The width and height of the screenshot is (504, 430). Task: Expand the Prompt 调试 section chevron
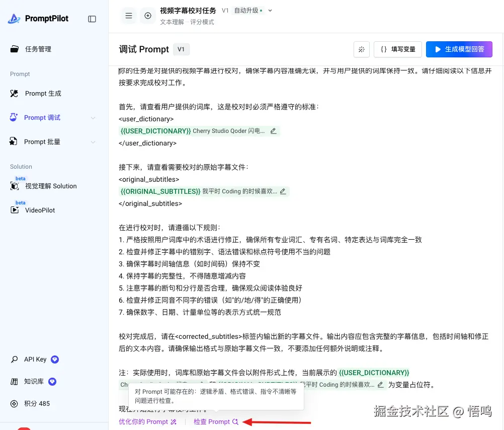point(93,117)
